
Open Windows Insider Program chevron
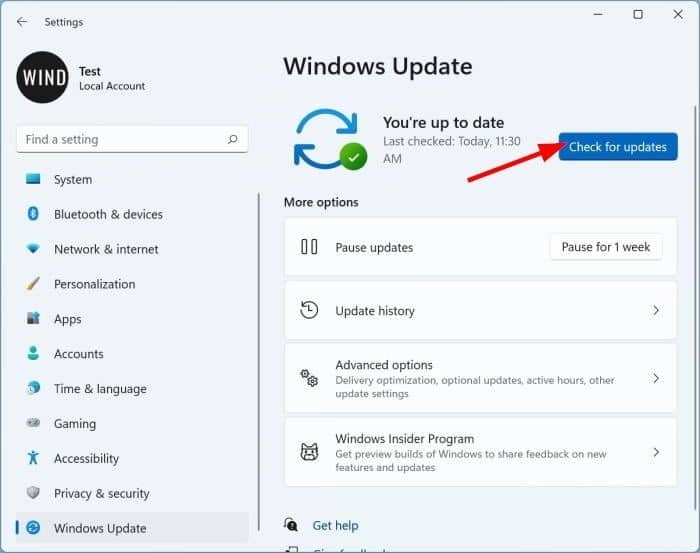(656, 452)
